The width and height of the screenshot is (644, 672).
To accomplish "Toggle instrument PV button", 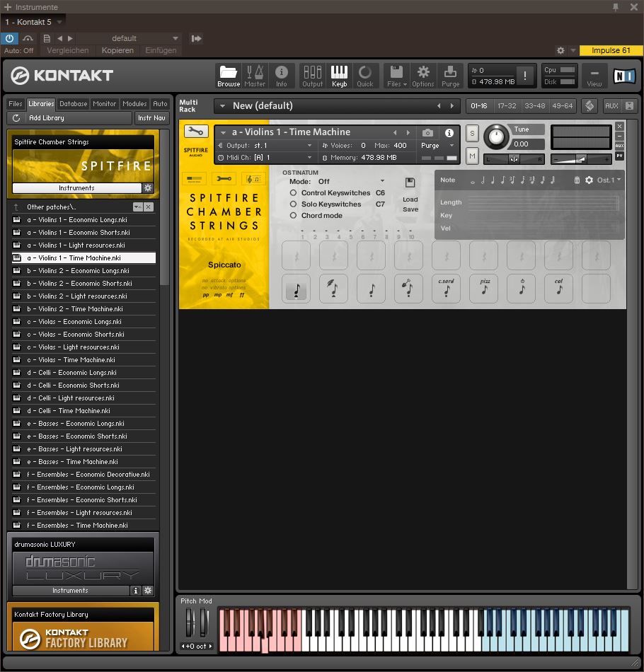I will point(619,156).
